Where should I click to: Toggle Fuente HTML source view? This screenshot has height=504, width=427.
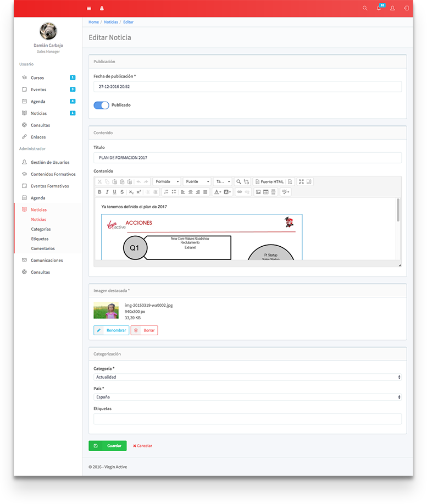pyautogui.click(x=269, y=181)
